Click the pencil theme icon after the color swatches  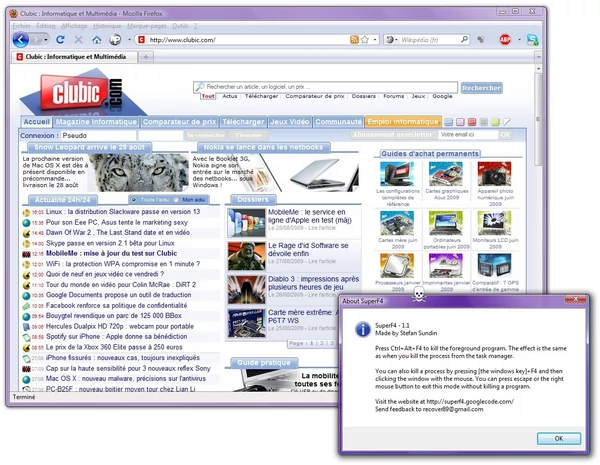(507, 122)
